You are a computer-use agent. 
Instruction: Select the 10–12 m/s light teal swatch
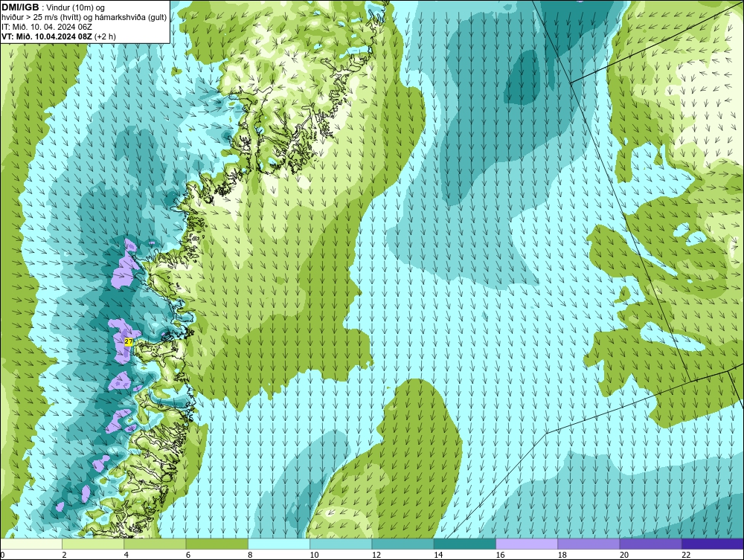(341, 544)
